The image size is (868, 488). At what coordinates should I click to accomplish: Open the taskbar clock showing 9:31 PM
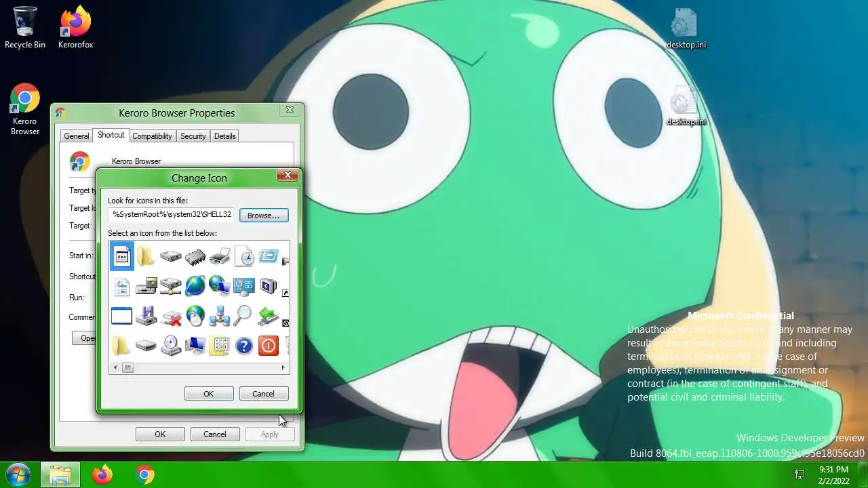pos(833,475)
